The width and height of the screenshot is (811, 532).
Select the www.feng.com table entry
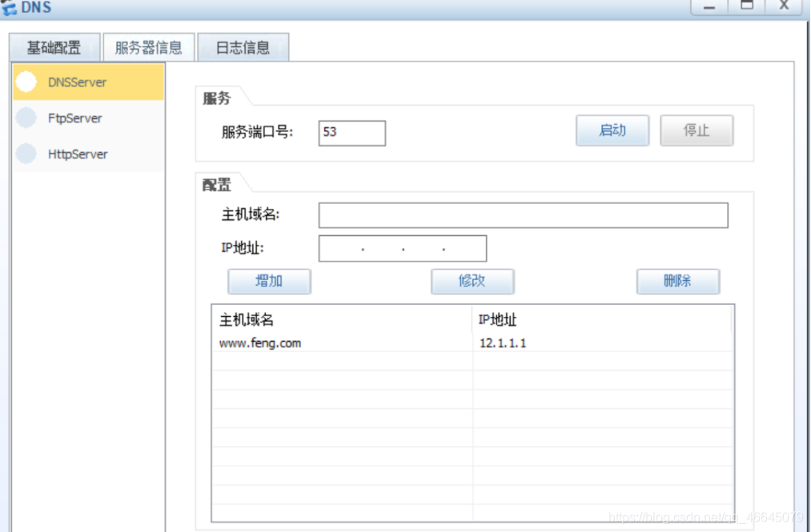tap(260, 342)
